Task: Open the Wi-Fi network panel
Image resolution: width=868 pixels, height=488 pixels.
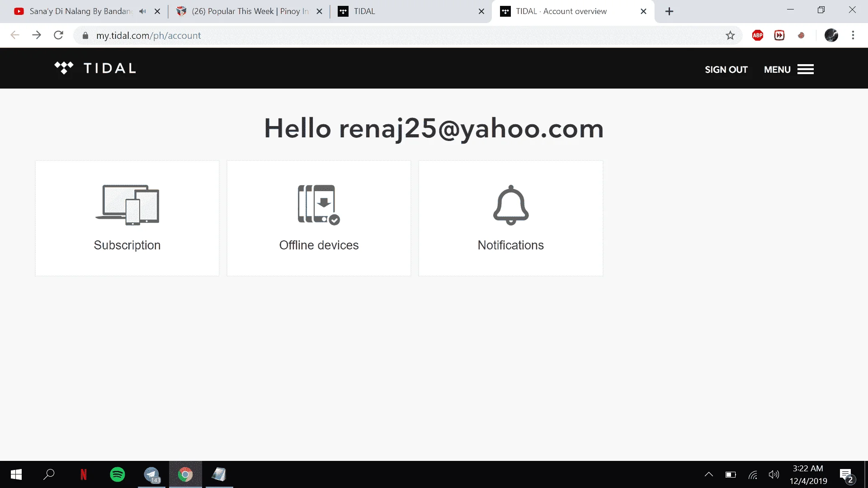Action: click(x=752, y=475)
